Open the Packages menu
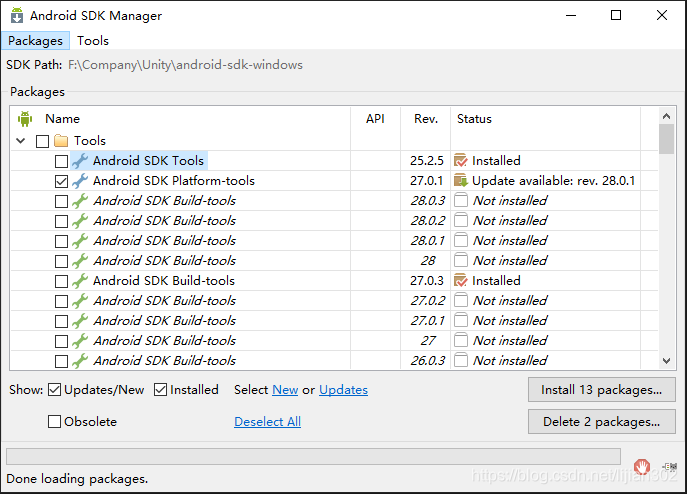 pos(35,41)
